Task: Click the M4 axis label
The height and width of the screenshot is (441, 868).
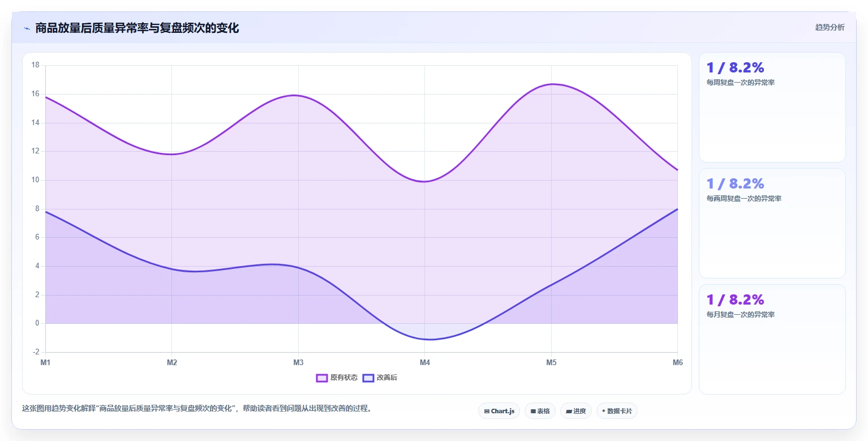Action: [x=425, y=362]
